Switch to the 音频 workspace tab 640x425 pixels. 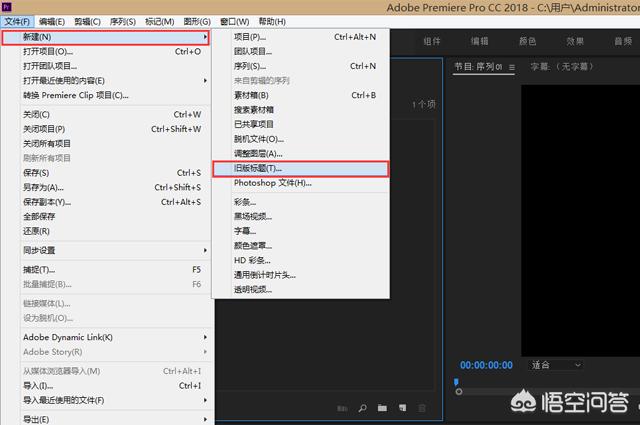pyautogui.click(x=623, y=41)
